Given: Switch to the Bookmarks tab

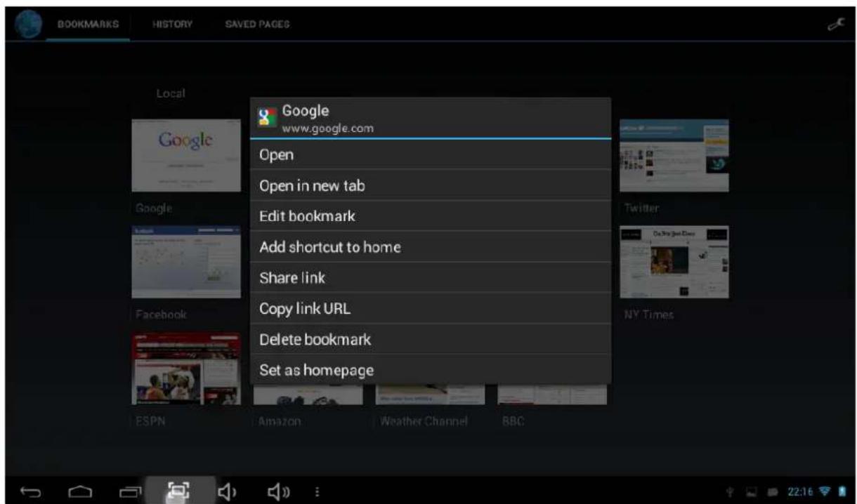Looking at the screenshot, I should click(x=87, y=25).
